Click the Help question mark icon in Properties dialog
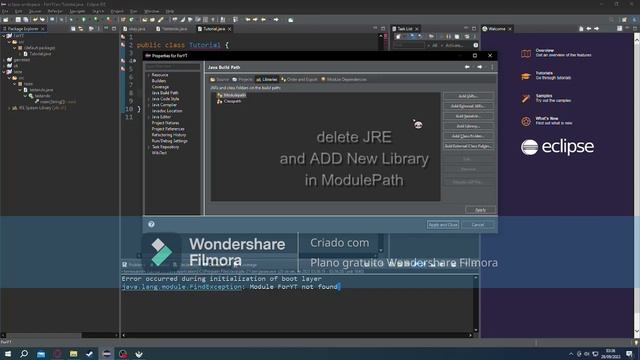640x360 pixels. 151,224
